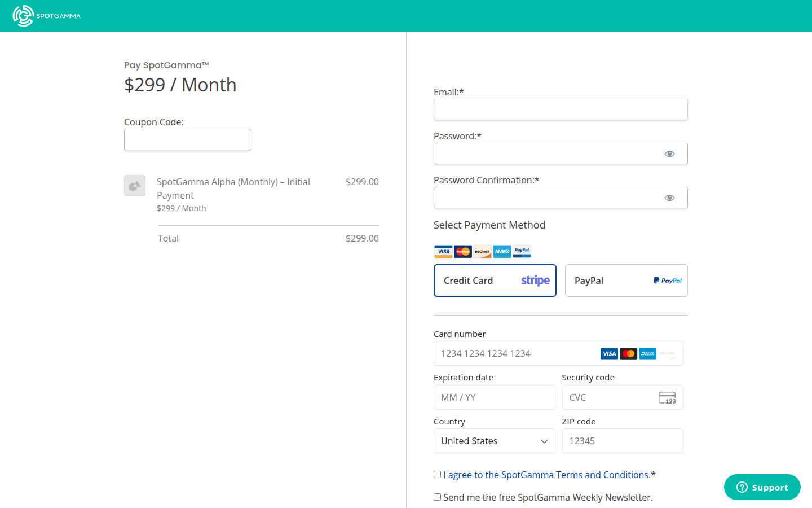Select the Credit Card payment method

[495, 281]
